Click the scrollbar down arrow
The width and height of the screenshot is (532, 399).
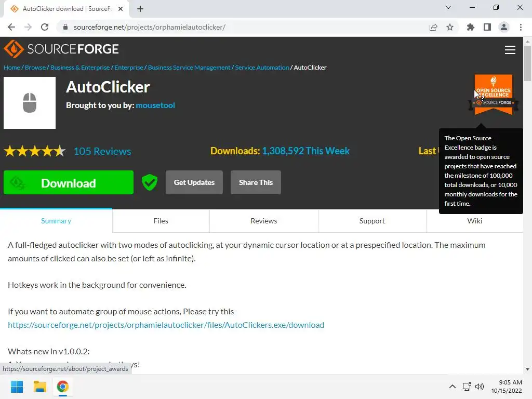[x=527, y=369]
